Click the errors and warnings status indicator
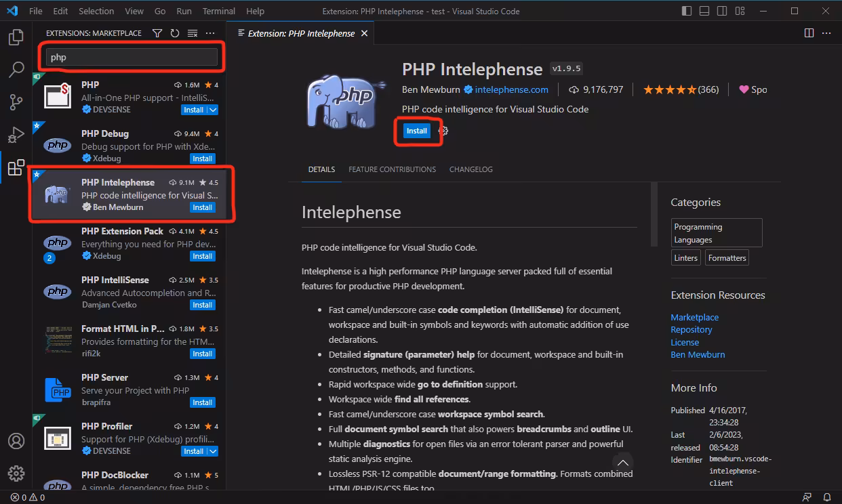Image resolution: width=842 pixels, height=504 pixels. 28,497
